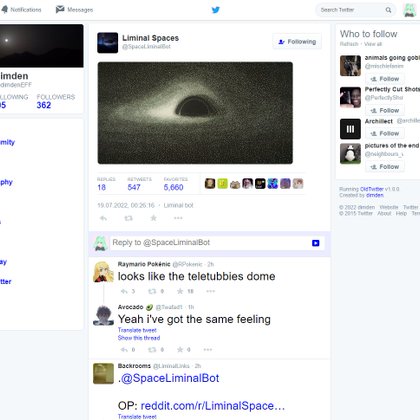
Task: Focus the Search Twitter field
Action: (356, 10)
